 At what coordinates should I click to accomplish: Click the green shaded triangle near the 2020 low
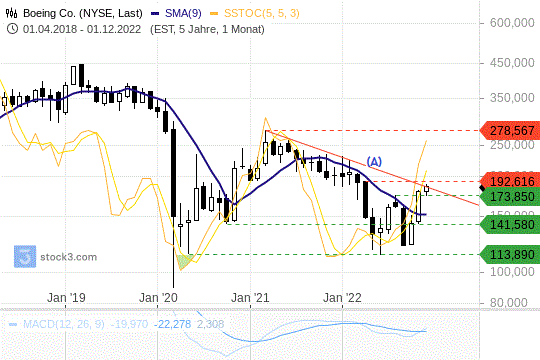184,261
